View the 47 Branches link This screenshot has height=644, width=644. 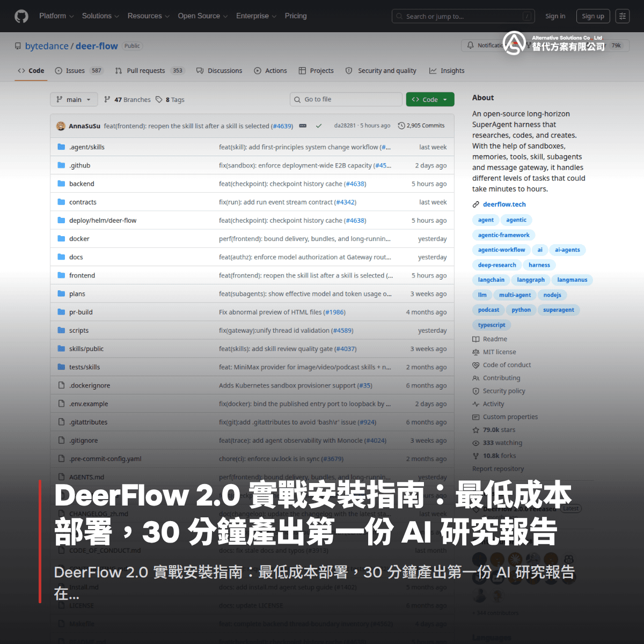click(x=128, y=100)
